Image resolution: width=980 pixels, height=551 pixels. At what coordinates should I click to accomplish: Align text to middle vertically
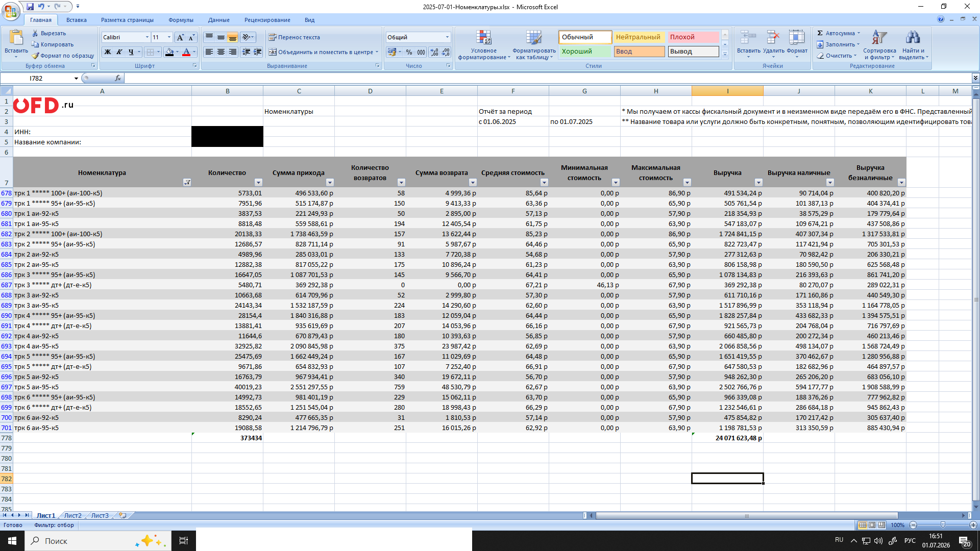pyautogui.click(x=221, y=37)
